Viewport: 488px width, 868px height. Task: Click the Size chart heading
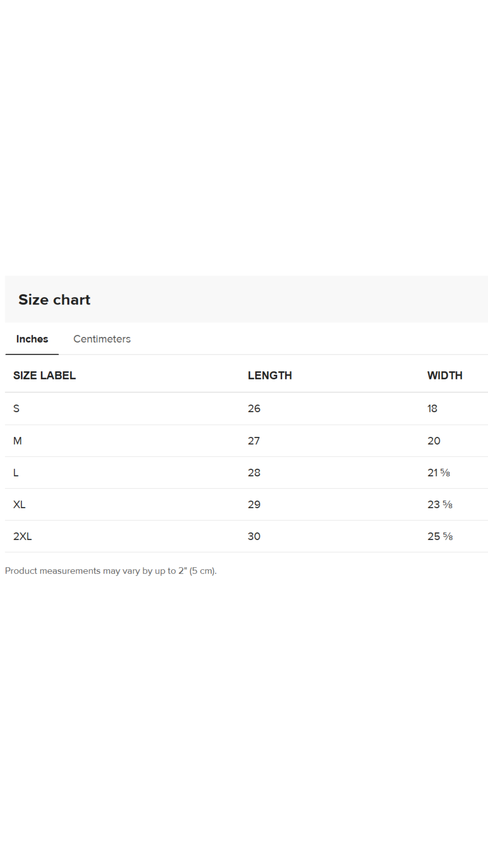(x=54, y=300)
